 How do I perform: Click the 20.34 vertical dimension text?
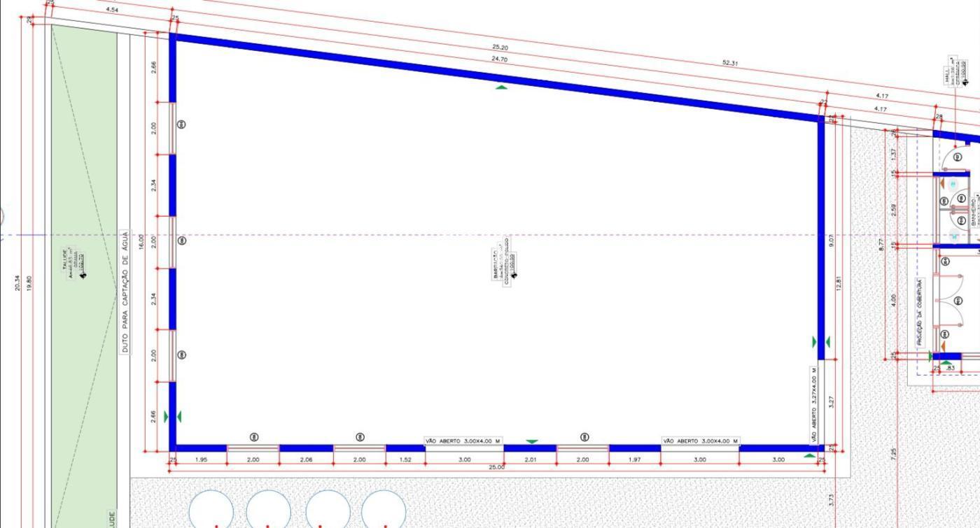pos(17,283)
